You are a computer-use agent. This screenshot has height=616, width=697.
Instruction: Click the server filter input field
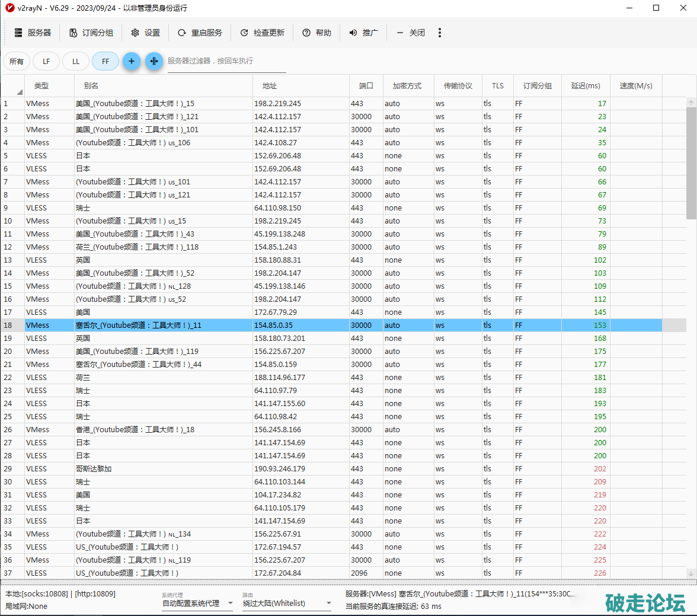226,61
